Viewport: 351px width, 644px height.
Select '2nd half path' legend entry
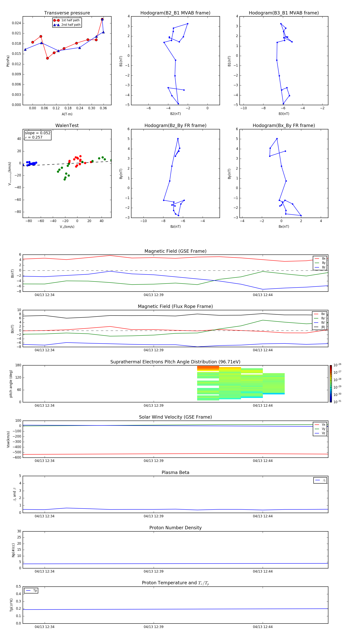[67, 25]
